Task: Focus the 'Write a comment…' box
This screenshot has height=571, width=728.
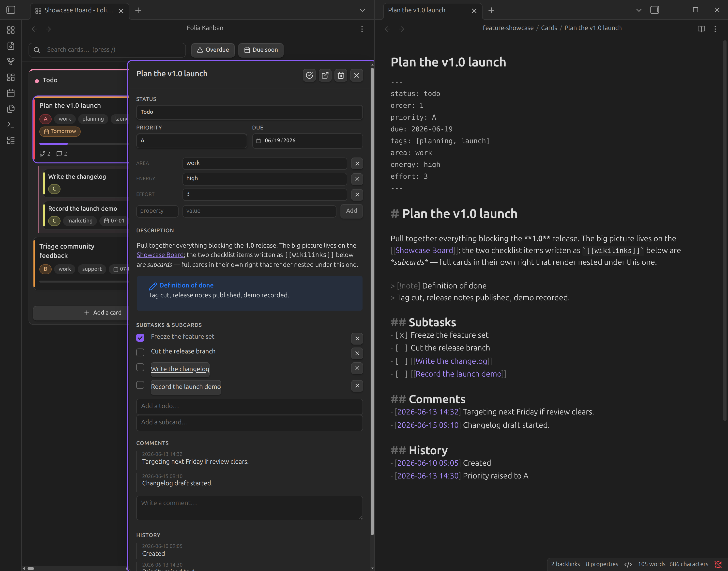Action: pyautogui.click(x=249, y=508)
